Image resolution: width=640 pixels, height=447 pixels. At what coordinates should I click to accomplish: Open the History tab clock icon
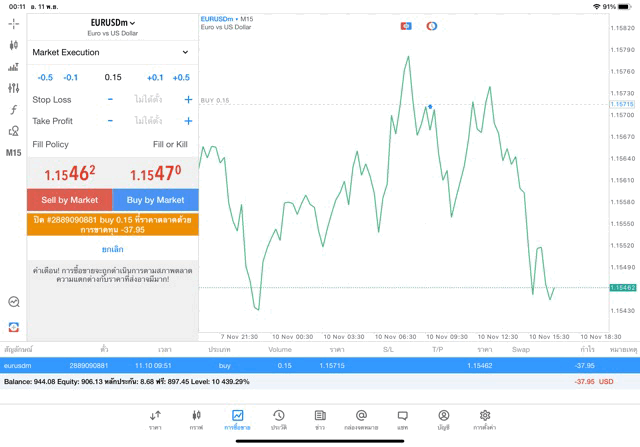(278, 419)
